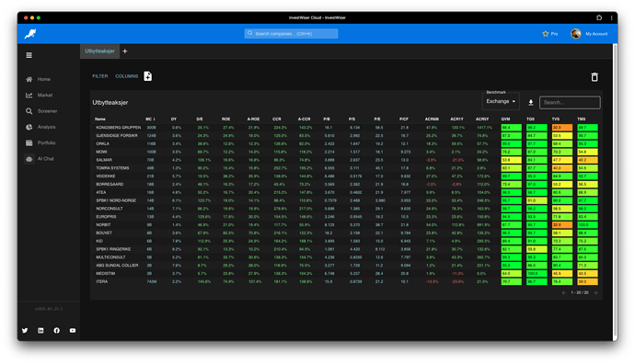
Task: Click the BORREGAARD row name
Action: point(110,184)
